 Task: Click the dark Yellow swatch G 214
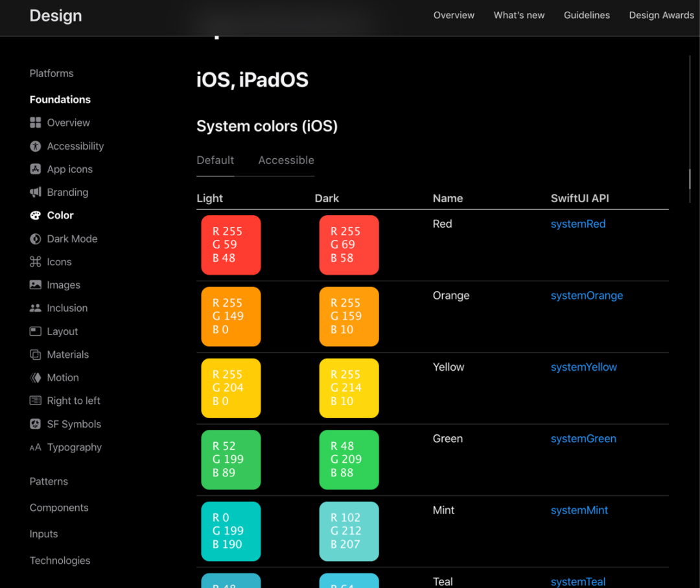tap(349, 388)
